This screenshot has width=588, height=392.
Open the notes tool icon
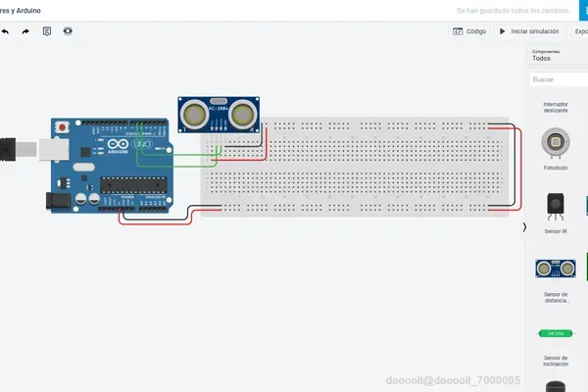tap(47, 31)
